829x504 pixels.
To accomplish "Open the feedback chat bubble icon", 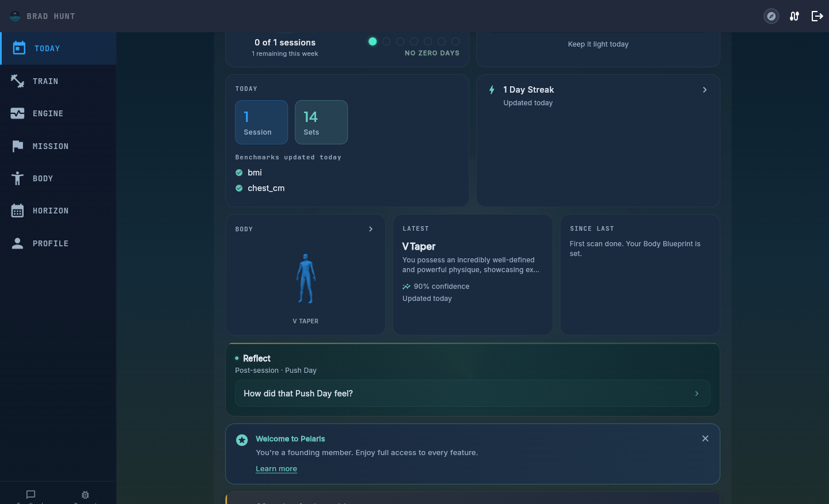I will pos(31,494).
